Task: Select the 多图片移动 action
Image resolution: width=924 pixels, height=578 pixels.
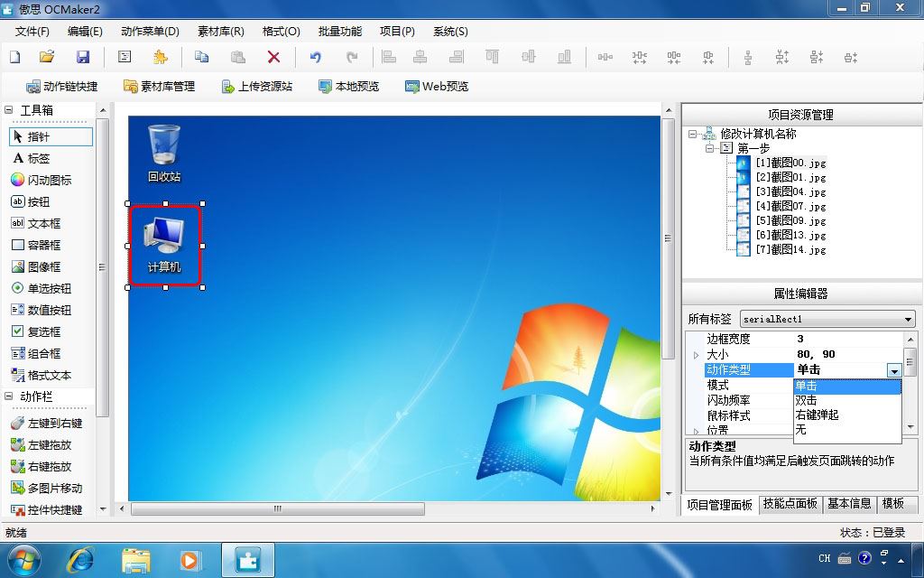Action: point(47,489)
